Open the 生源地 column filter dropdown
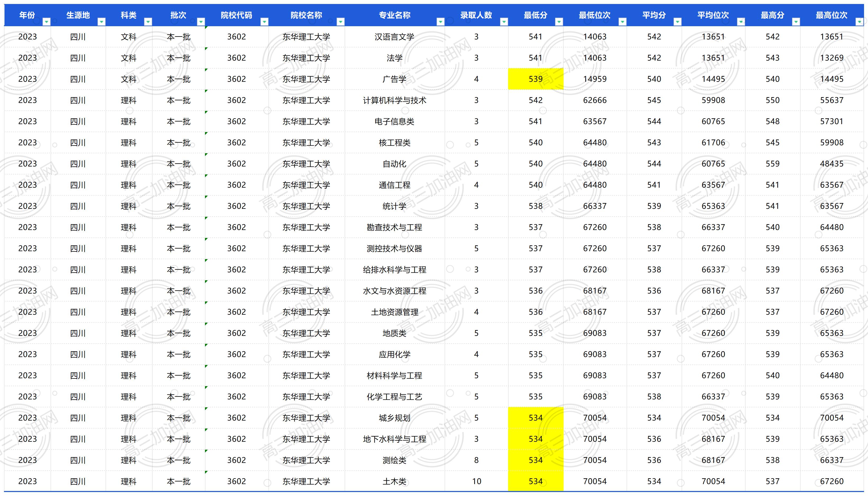Viewport: 868px width, 496px height. (x=102, y=22)
